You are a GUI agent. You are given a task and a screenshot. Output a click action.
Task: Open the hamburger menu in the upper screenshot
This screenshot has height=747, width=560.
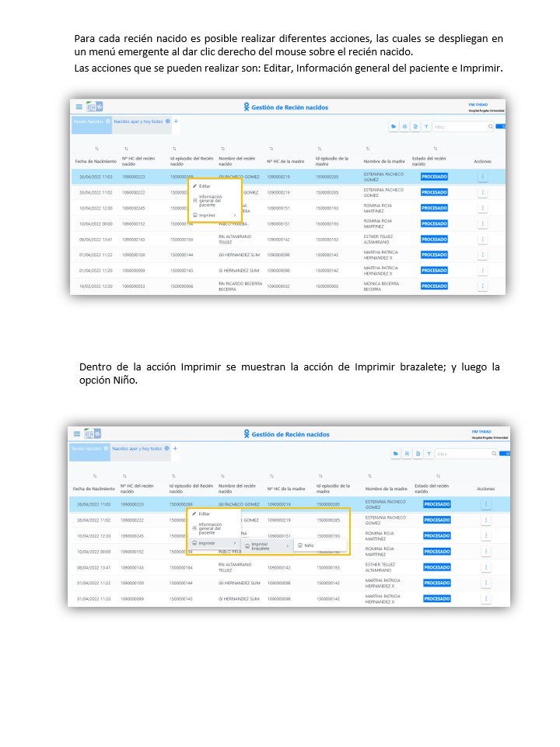(x=78, y=107)
